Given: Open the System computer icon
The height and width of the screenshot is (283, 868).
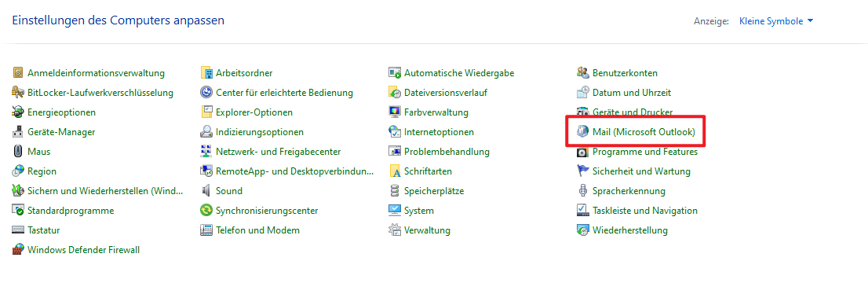Looking at the screenshot, I should tap(395, 211).
